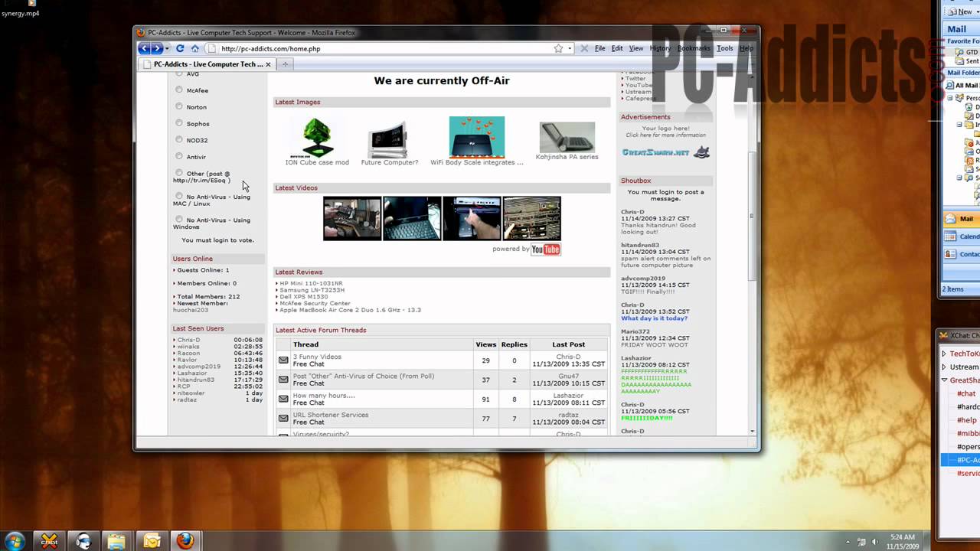Open envelope icon for Anti-Virus of Choice thread

coord(283,380)
